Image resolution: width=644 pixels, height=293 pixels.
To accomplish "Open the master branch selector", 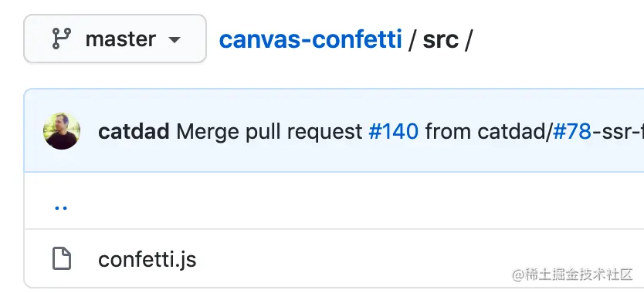I will (115, 39).
